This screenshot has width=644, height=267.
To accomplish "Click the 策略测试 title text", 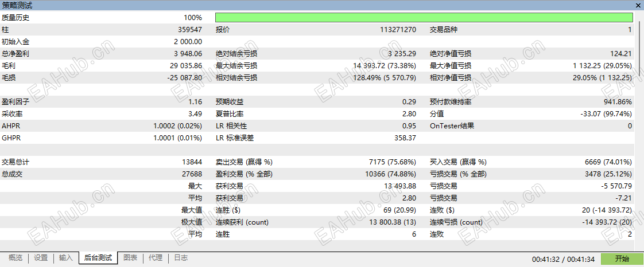I will click(x=17, y=5).
